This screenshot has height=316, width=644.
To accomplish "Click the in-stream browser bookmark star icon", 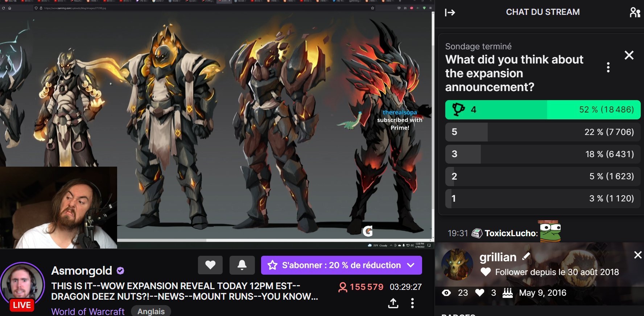I will [372, 8].
